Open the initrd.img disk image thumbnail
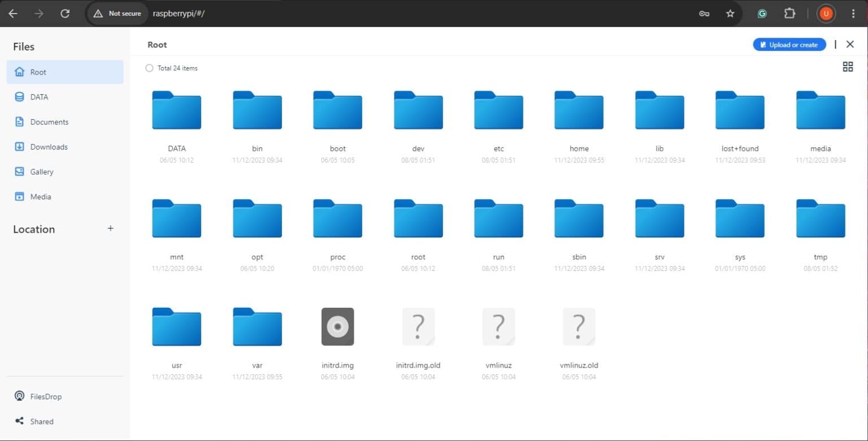The image size is (868, 441). [x=337, y=326]
